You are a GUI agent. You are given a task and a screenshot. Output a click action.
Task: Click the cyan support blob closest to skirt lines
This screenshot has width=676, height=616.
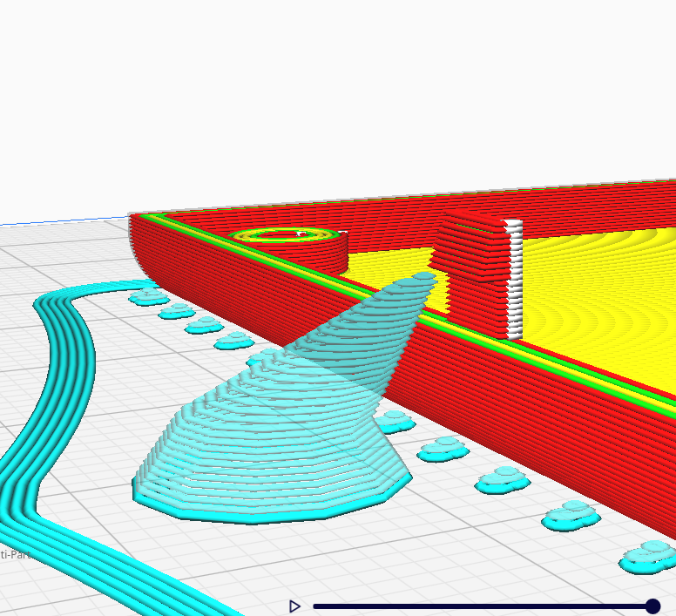(150, 298)
